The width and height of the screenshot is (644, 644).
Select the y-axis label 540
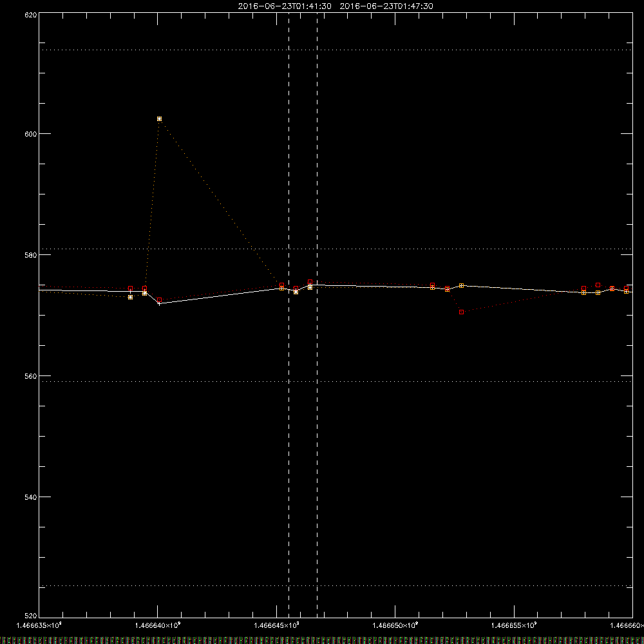click(x=31, y=497)
